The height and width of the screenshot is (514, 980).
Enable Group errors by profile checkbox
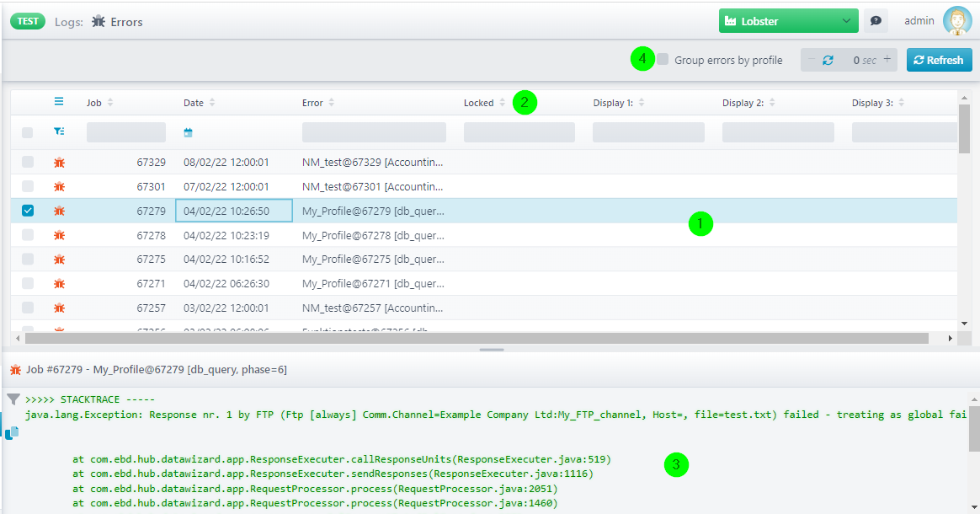(x=663, y=59)
